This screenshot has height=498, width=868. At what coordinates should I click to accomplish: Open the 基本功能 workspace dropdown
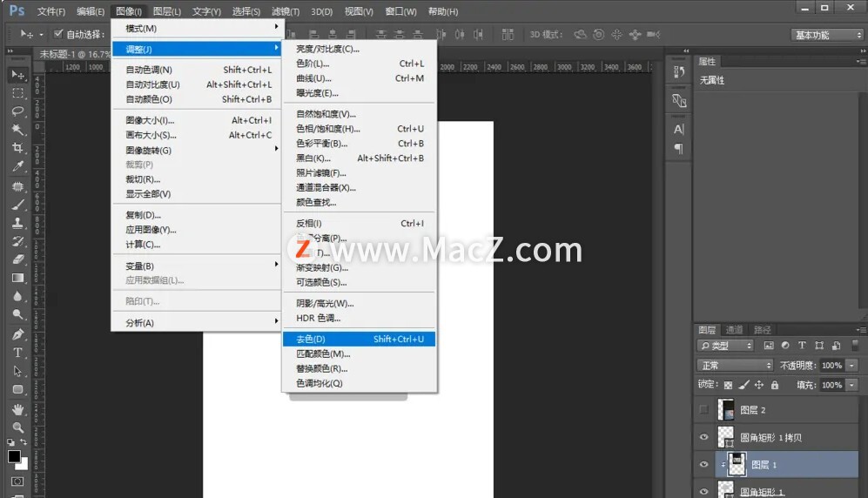[827, 35]
